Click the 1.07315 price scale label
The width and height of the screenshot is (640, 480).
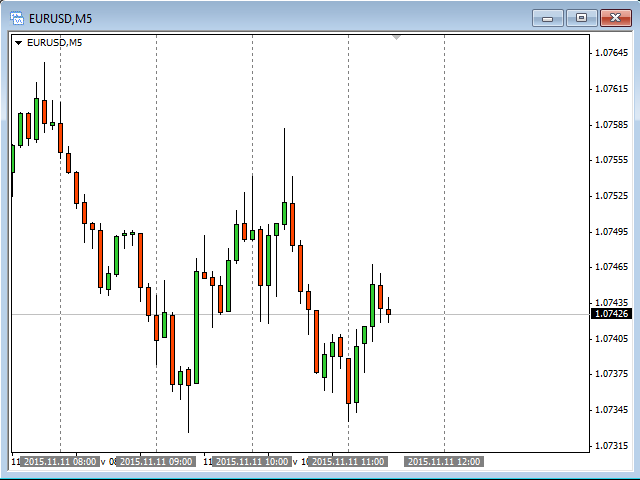pyautogui.click(x=610, y=446)
